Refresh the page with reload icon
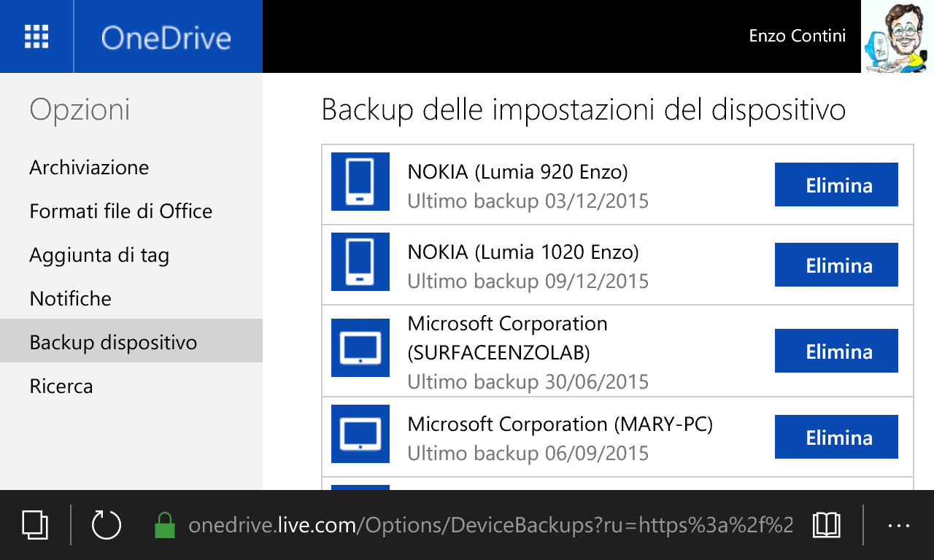The image size is (934, 560). tap(106, 525)
